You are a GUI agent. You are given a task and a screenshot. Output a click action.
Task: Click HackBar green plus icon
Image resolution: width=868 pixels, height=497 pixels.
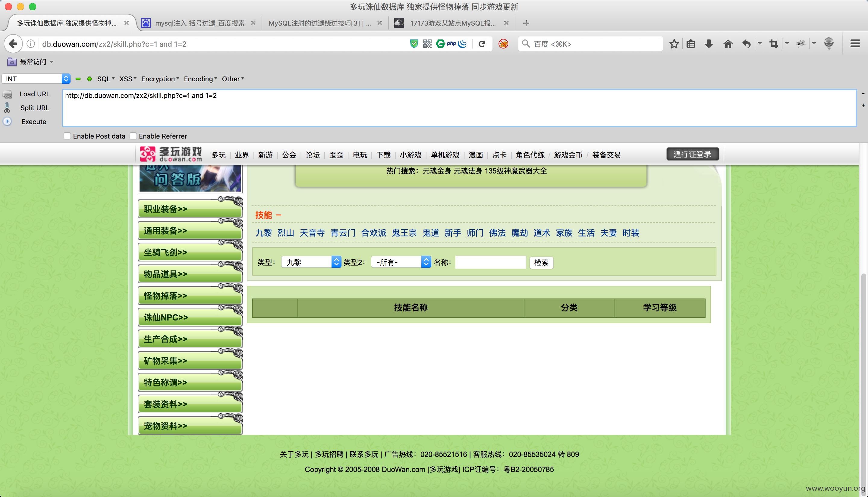(90, 79)
